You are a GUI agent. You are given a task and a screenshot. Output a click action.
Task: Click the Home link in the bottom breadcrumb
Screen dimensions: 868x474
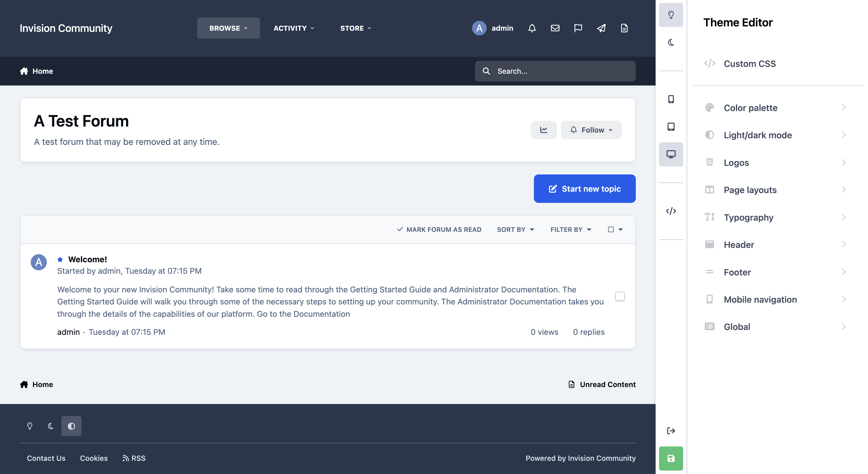[x=36, y=384]
